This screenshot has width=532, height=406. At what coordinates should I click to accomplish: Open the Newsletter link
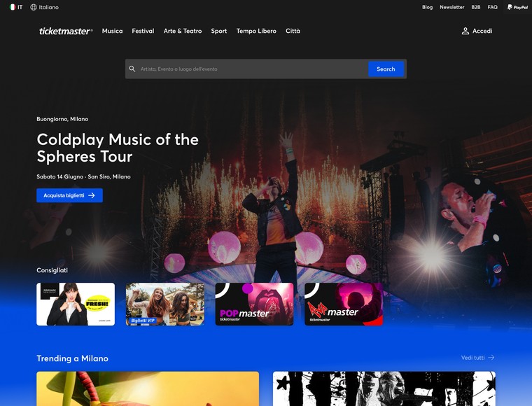[x=452, y=7]
